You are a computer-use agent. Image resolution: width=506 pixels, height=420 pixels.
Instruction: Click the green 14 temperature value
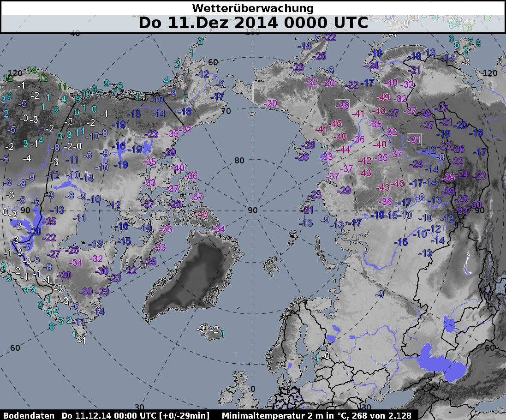pos(32,70)
